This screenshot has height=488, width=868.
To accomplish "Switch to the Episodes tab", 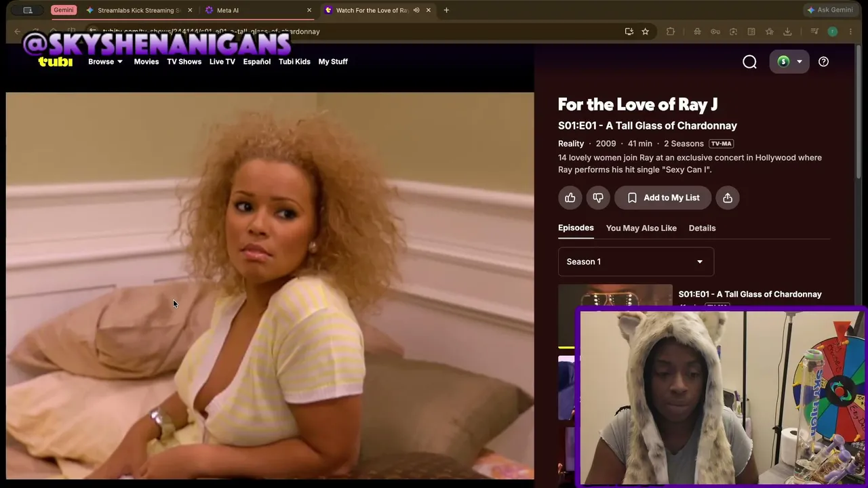I will coord(576,228).
